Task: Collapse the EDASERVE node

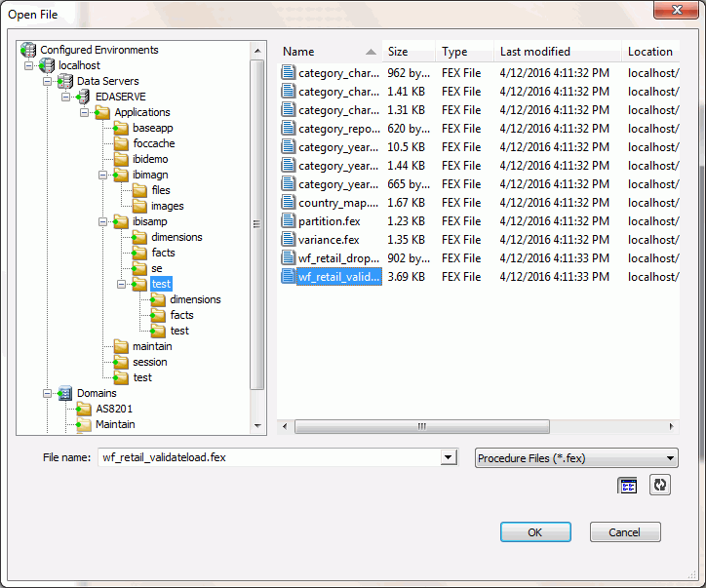Action: click(65, 97)
